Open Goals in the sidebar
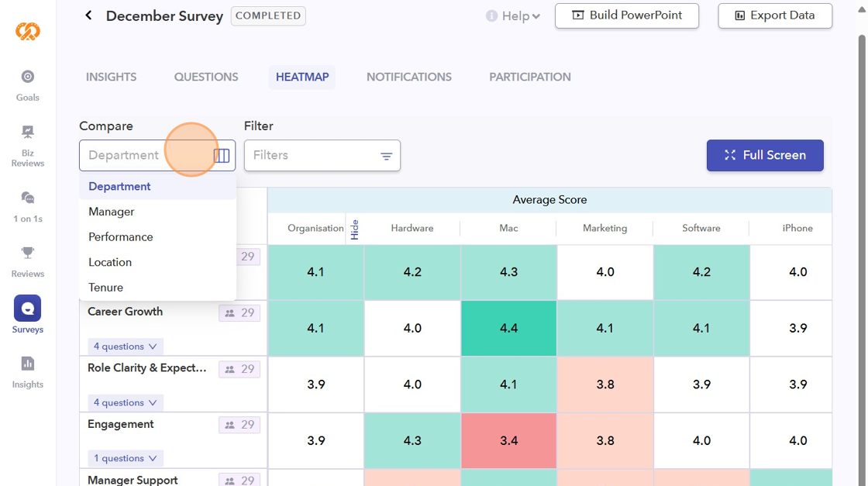 click(x=28, y=86)
